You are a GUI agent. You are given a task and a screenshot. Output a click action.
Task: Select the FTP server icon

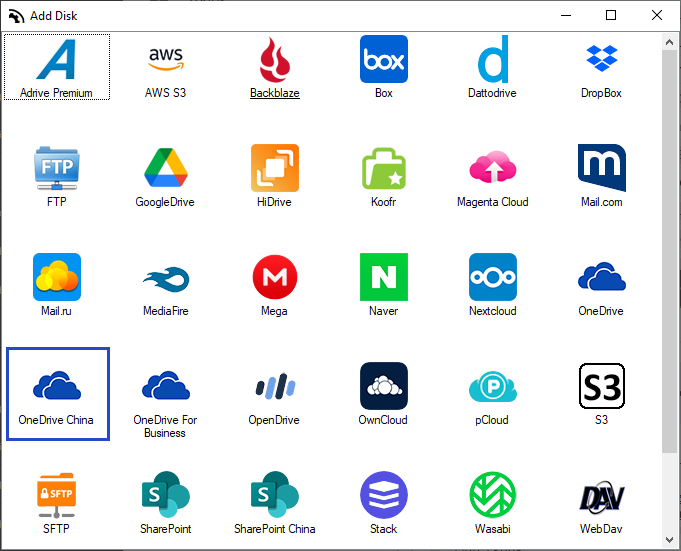pyautogui.click(x=56, y=168)
